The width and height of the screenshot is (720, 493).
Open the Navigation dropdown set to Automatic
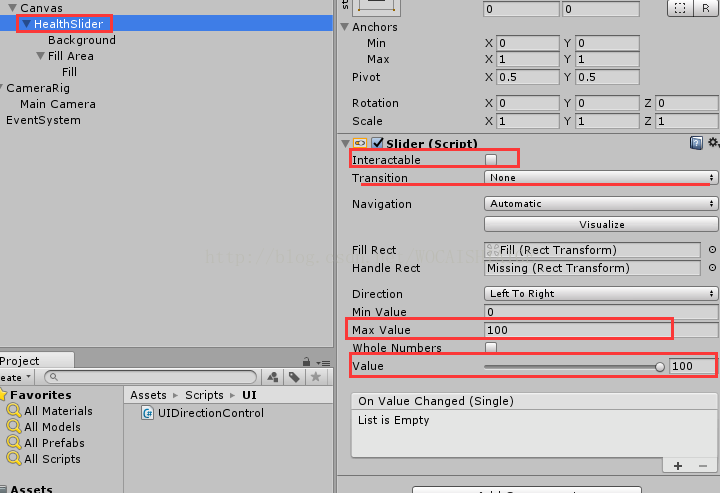pyautogui.click(x=601, y=203)
